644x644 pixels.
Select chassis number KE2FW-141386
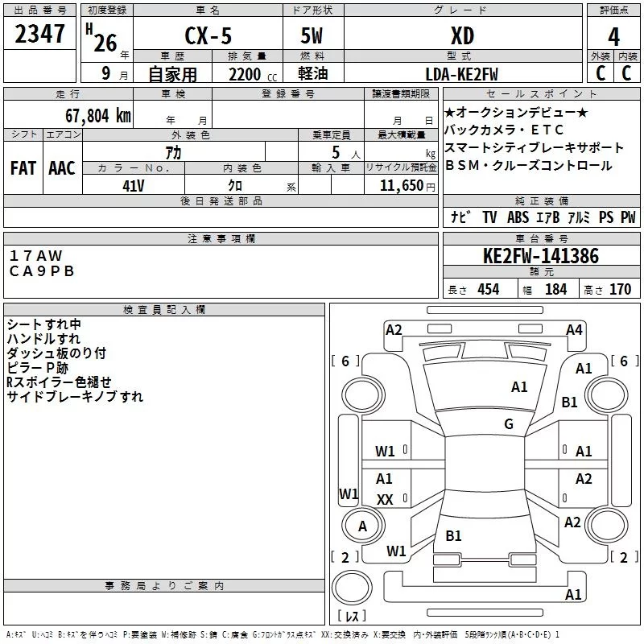coord(540,256)
